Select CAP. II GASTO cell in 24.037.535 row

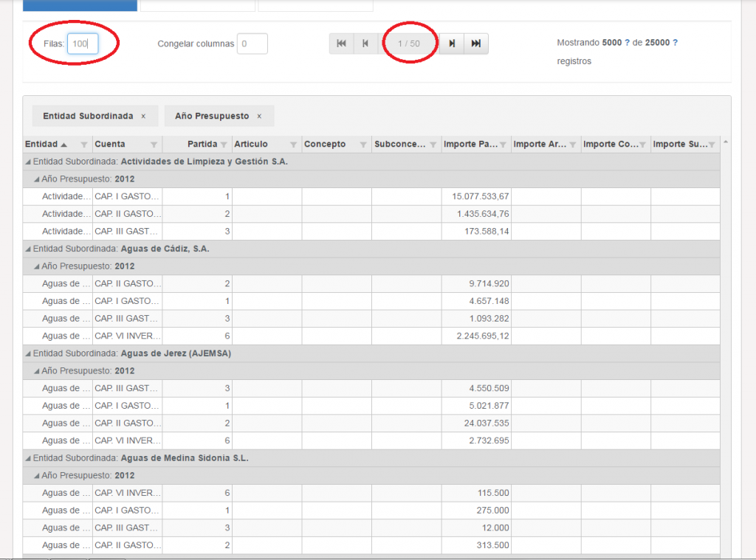(x=127, y=423)
